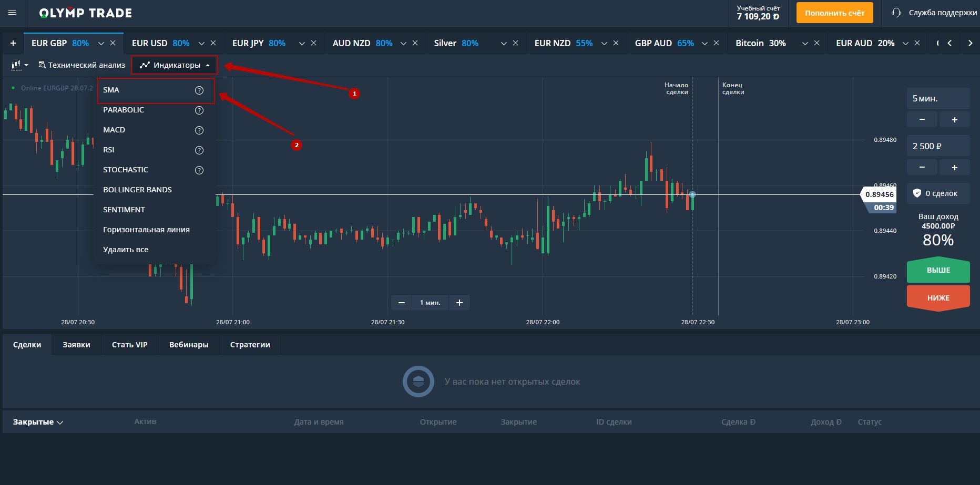Add a new asset tab with plus
The height and width of the screenshot is (485, 980).
pos(13,43)
